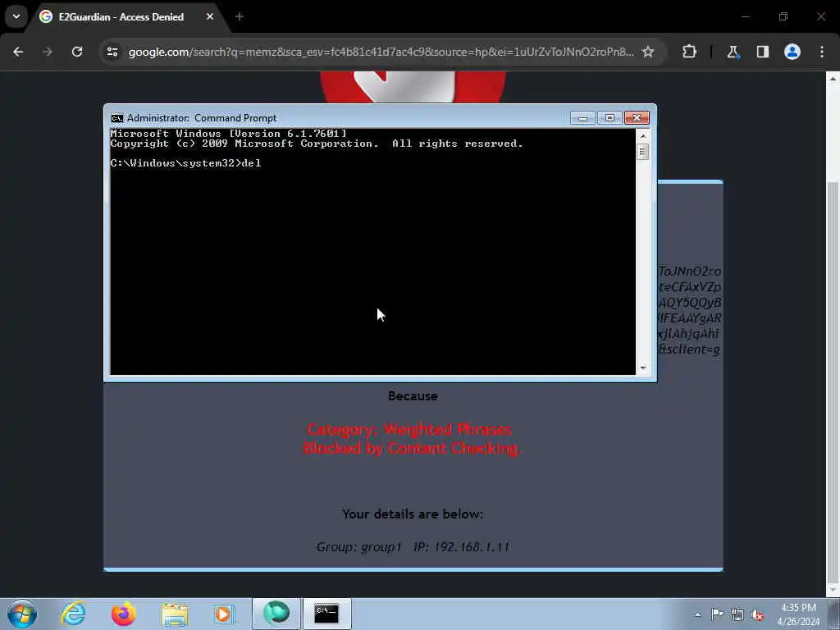Open network icon in system tray
The height and width of the screenshot is (630, 840).
pos(737,614)
